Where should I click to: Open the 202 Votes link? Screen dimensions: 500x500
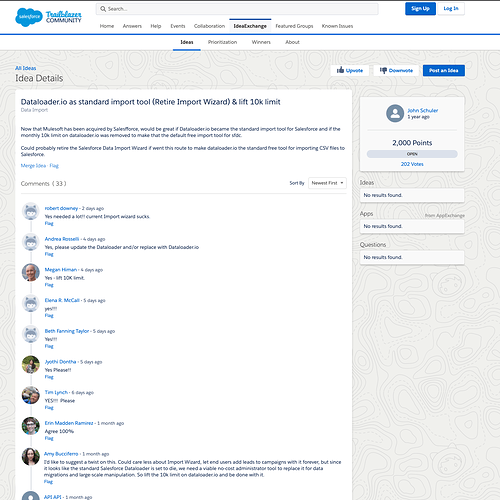click(x=412, y=164)
